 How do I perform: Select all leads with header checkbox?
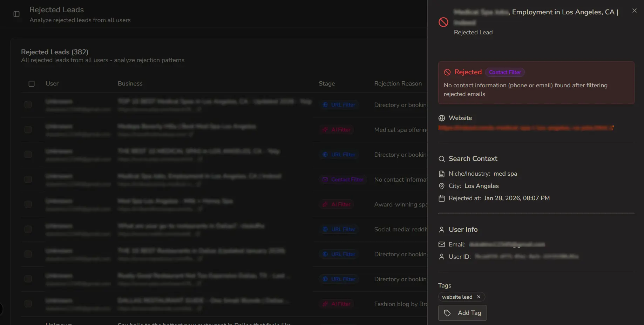pyautogui.click(x=32, y=84)
